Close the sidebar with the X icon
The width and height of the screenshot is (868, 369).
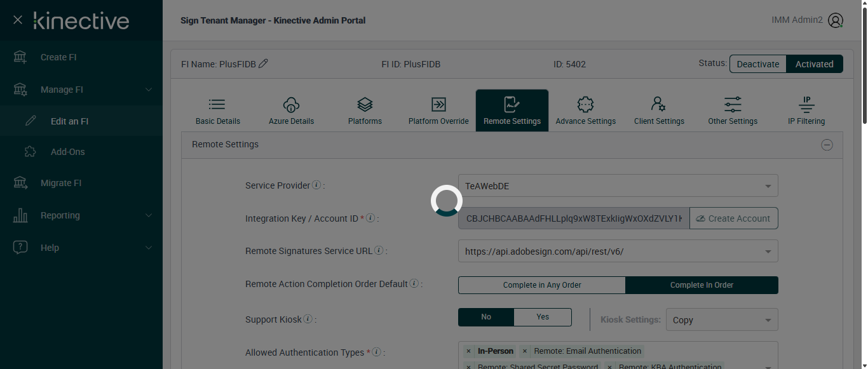coord(18,20)
